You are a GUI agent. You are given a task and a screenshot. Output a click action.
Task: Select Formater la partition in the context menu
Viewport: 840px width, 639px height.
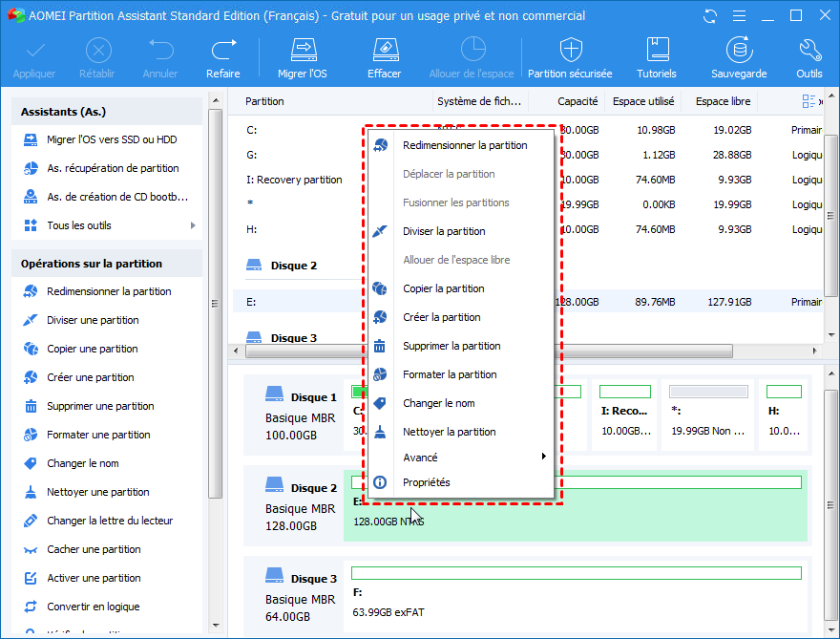point(450,374)
